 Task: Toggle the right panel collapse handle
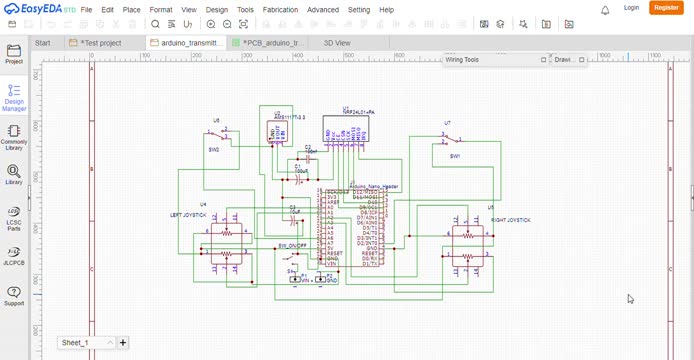[692, 198]
